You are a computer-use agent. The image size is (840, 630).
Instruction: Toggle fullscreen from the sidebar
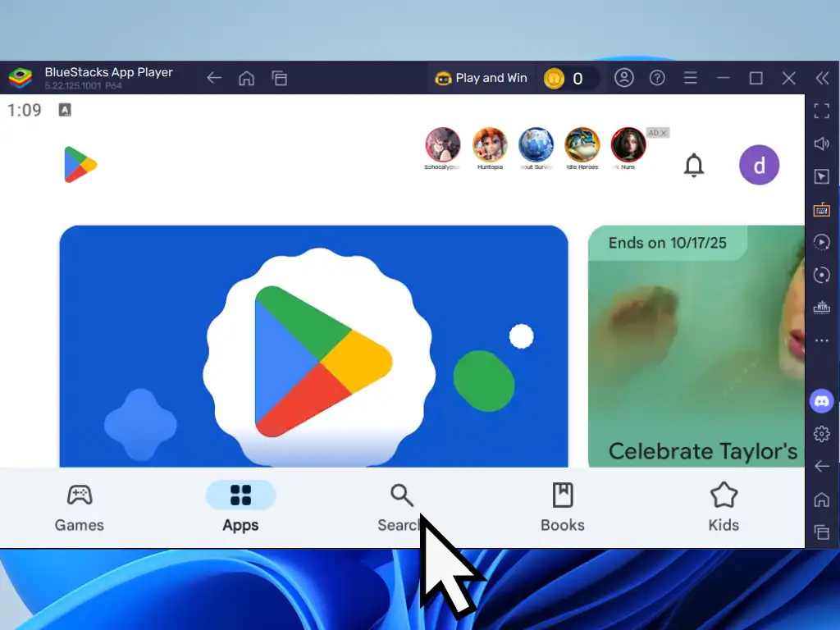click(x=821, y=110)
